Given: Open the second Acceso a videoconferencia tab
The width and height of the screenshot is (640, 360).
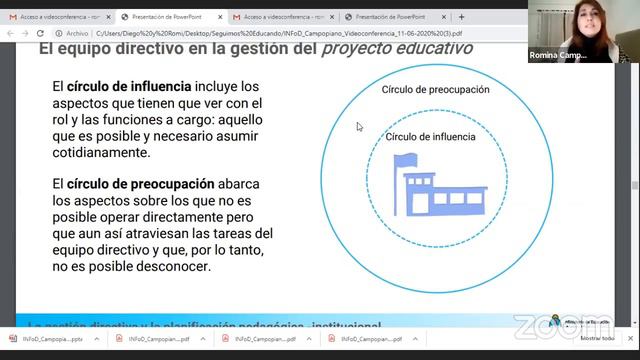Looking at the screenshot, I should click(x=282, y=17).
